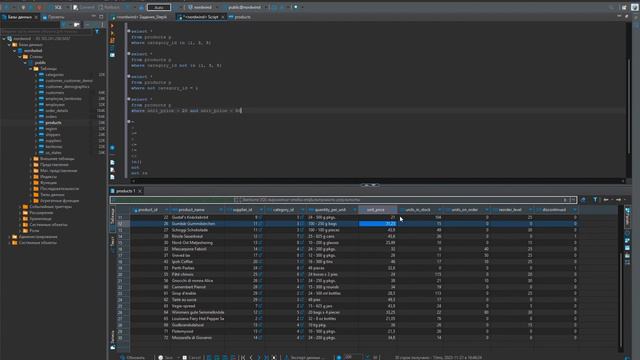Click the Commit toolbar button
The image size is (640, 360).
point(84,7)
